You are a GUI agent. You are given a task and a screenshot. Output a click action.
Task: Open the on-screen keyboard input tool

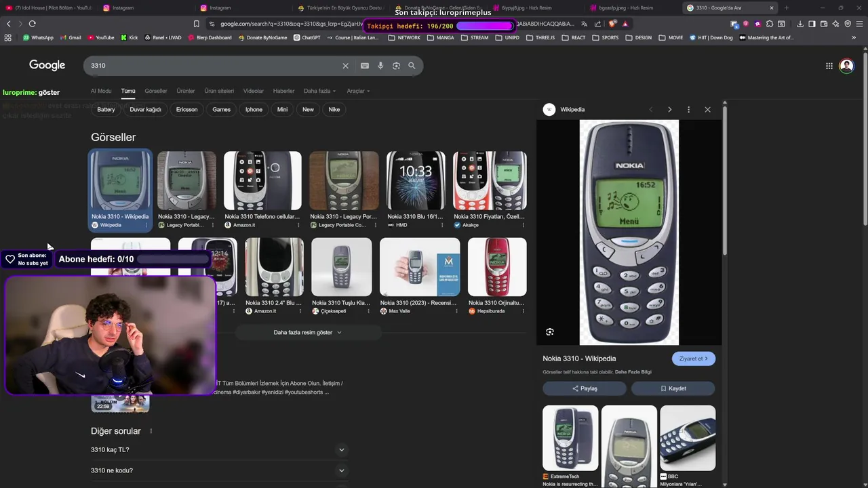tap(365, 66)
